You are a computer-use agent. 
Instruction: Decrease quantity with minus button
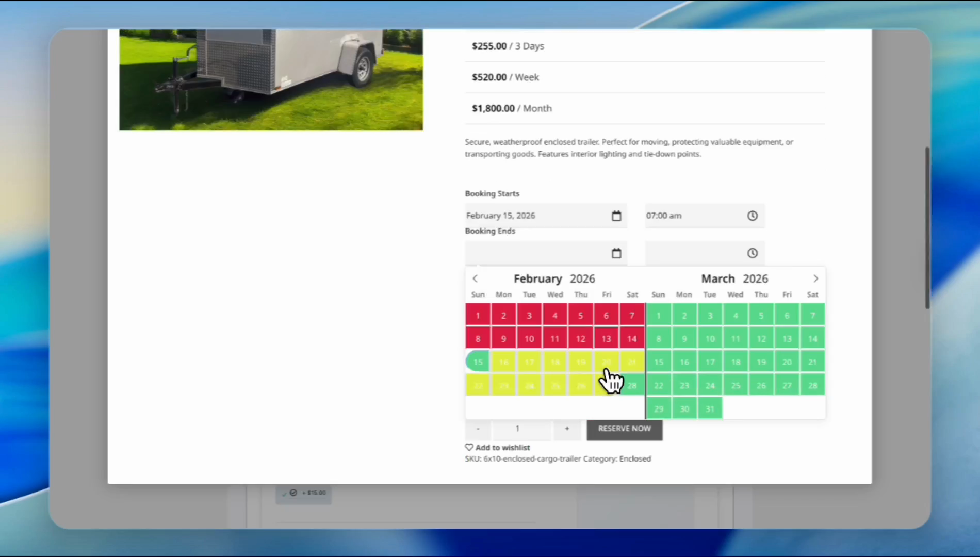478,429
